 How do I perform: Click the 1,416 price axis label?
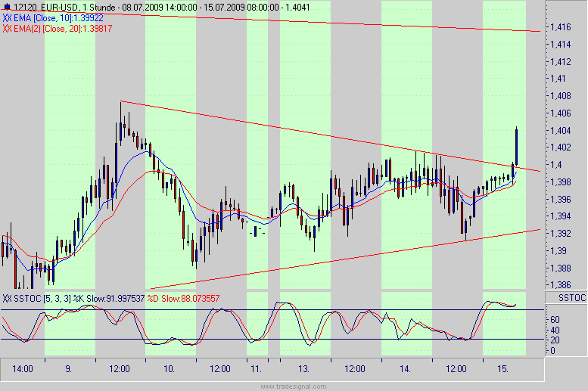pos(561,27)
